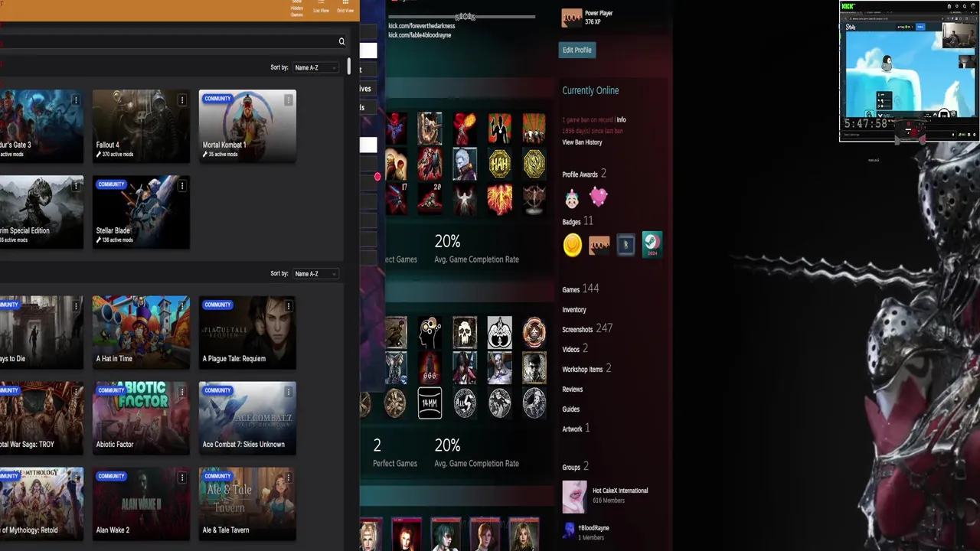The height and width of the screenshot is (551, 980).
Task: Click the Kick logo in stream preview
Action: (848, 6)
